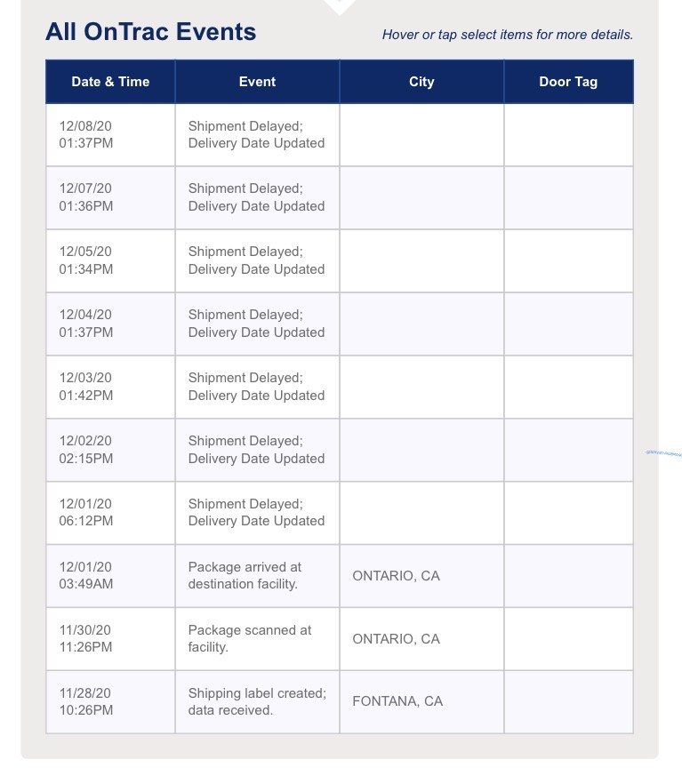Tap the 12/05/20 Shipment Delayed event
The height and width of the screenshot is (784, 682).
[x=256, y=261]
